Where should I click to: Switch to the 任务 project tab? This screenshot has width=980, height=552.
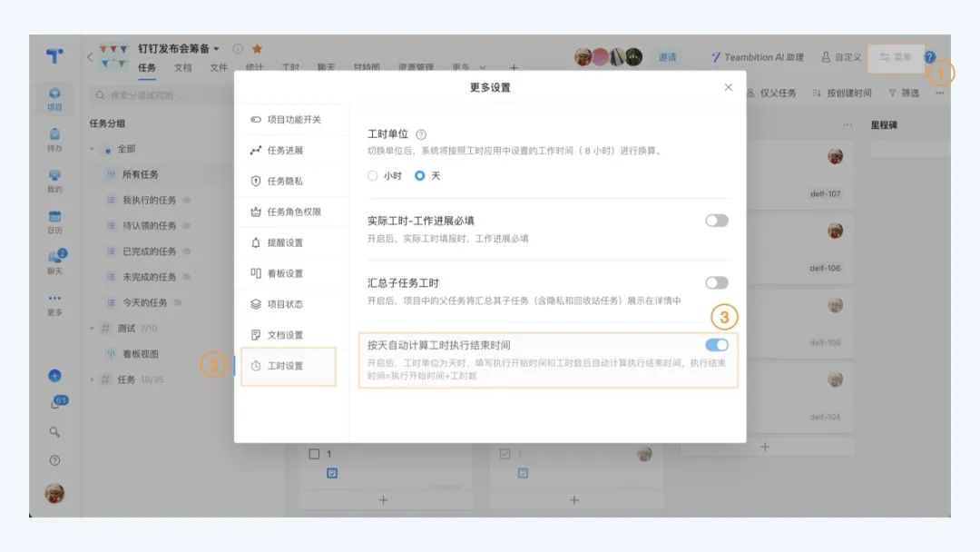click(x=147, y=67)
